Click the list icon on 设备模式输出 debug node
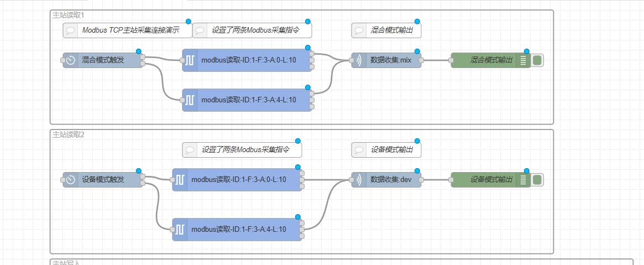 click(x=523, y=180)
